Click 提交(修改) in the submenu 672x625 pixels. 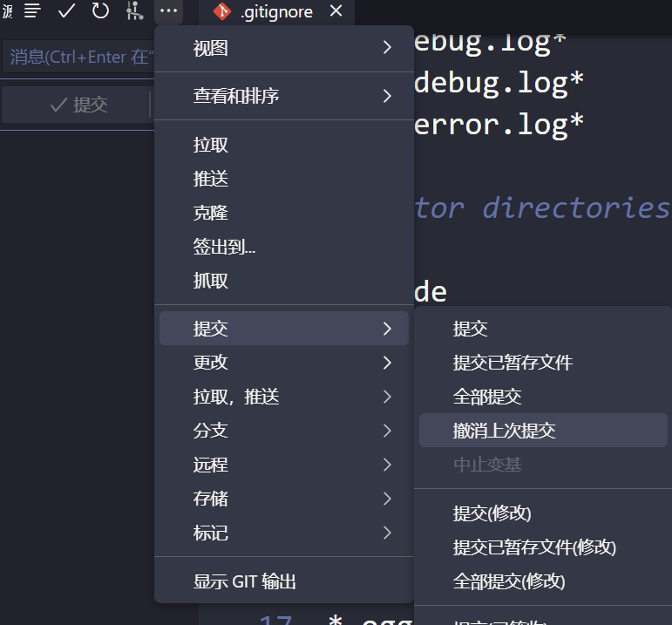[543, 513]
